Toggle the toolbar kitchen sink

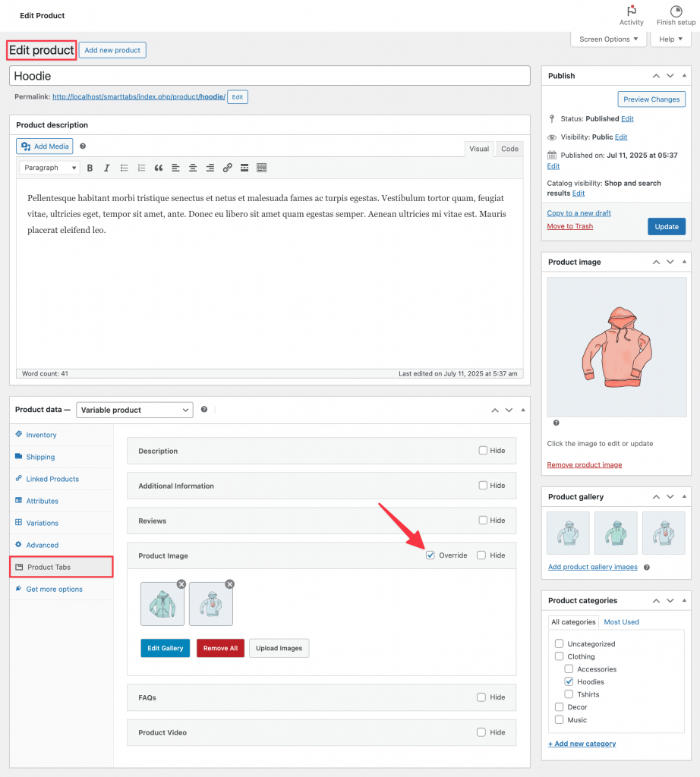[x=262, y=168]
